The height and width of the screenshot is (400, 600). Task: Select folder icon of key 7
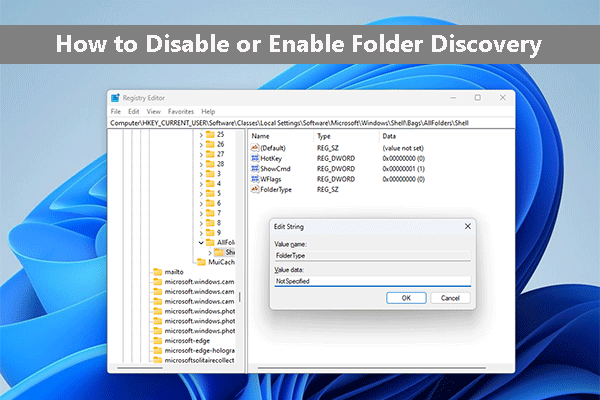210,213
